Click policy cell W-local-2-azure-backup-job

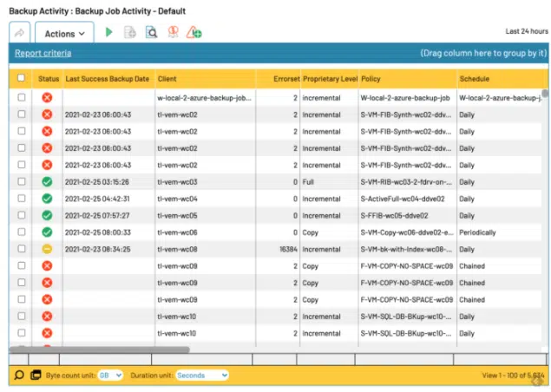pos(405,98)
